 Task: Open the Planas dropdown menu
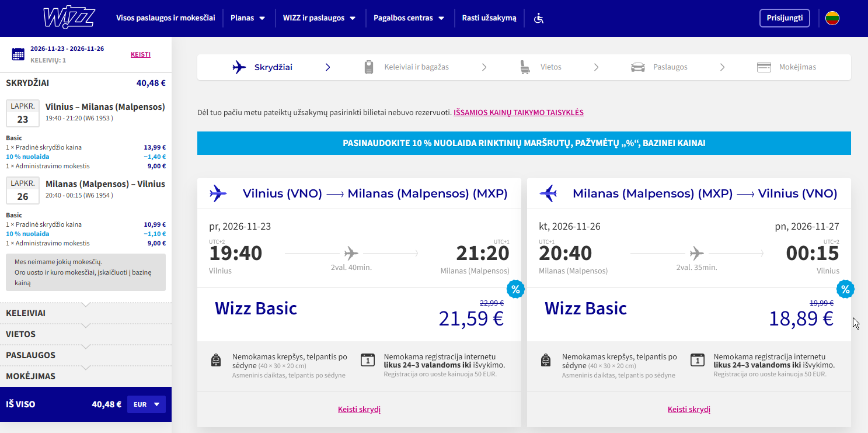click(x=248, y=18)
